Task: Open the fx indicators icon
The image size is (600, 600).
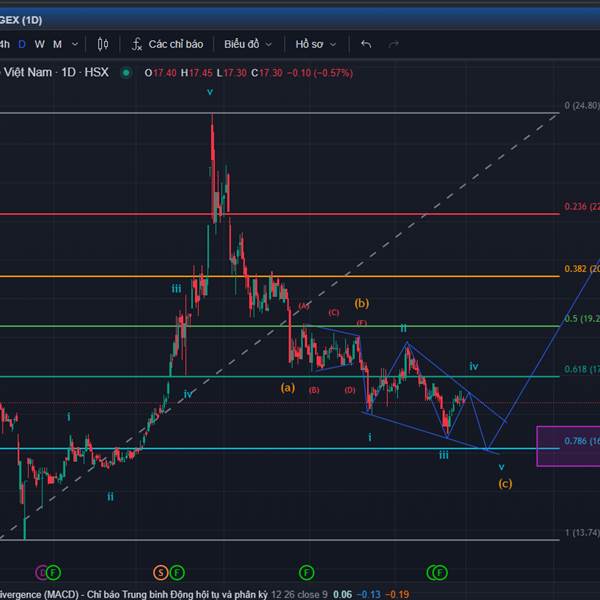Action: click(137, 44)
